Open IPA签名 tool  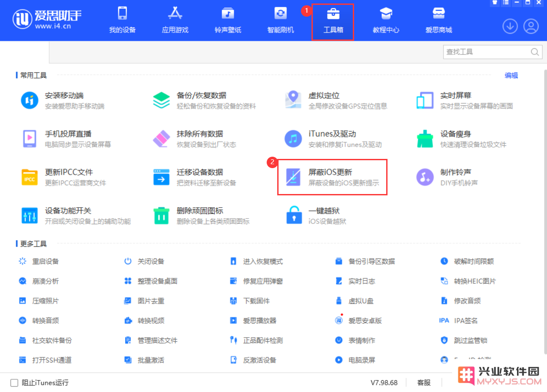459,320
